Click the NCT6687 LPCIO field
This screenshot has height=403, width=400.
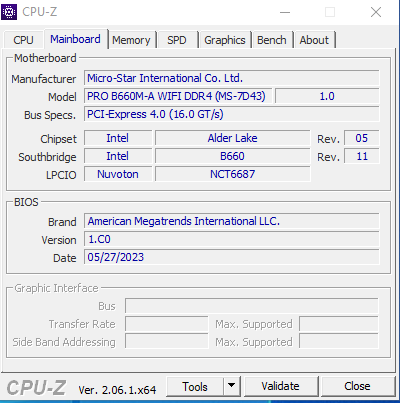coord(233,174)
